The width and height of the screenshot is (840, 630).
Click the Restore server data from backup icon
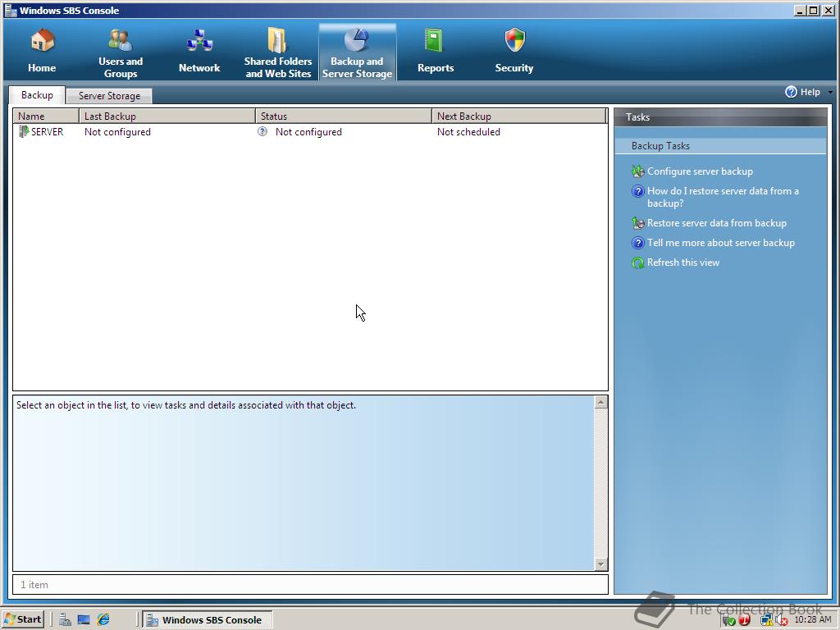(637, 223)
